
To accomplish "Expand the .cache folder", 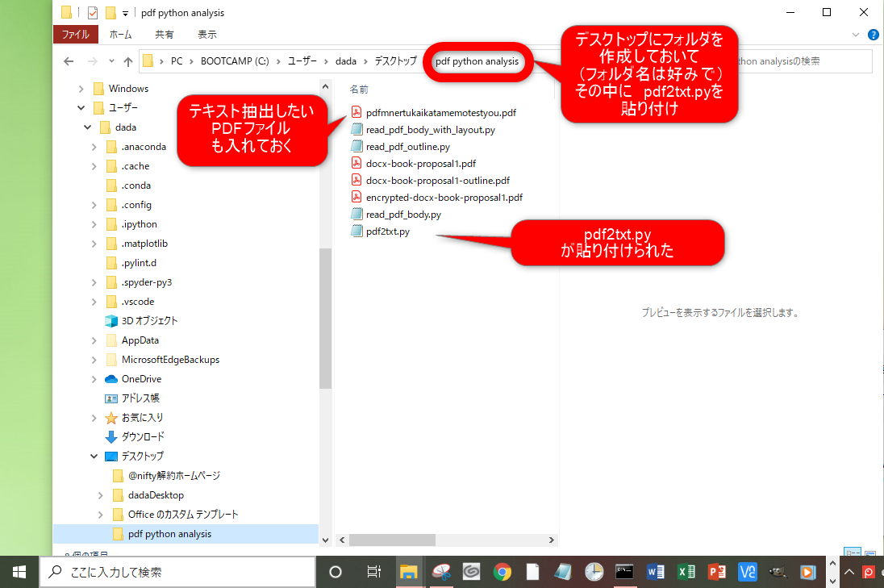I will click(x=94, y=166).
